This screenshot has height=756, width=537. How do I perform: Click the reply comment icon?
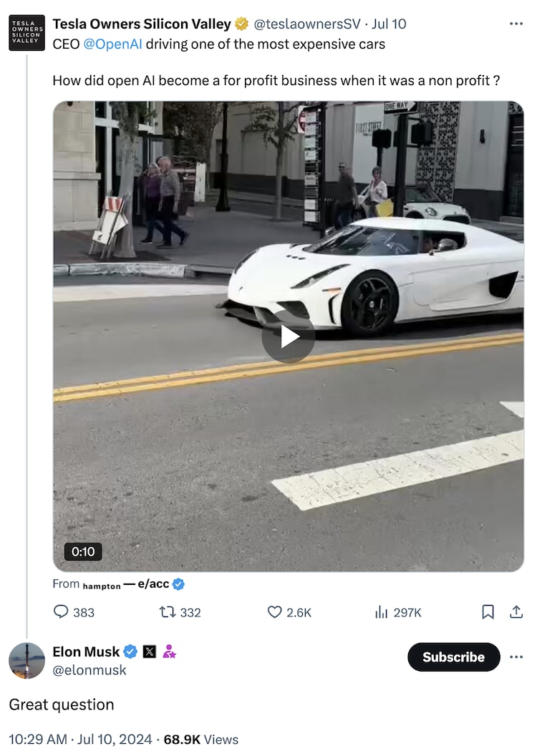coord(62,611)
